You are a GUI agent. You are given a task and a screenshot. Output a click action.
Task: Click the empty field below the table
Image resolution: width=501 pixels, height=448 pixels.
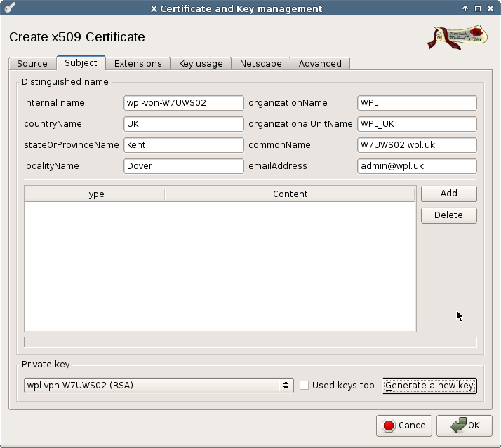[x=250, y=341]
